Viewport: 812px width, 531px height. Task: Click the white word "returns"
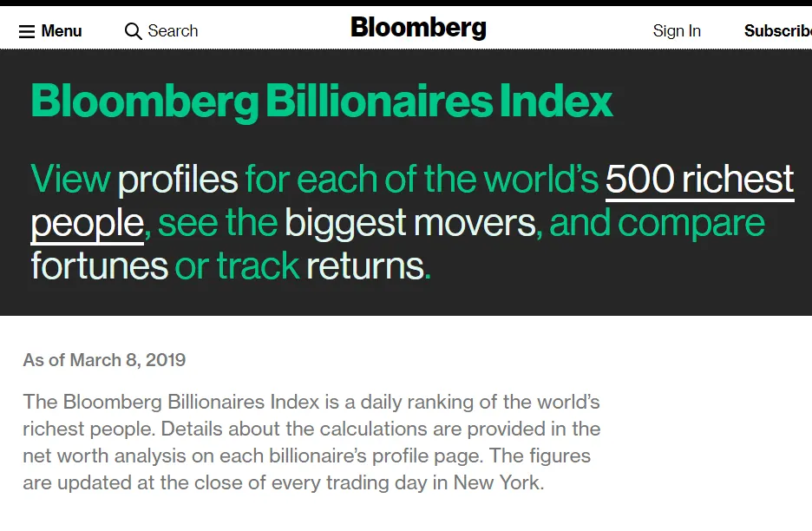coord(365,265)
